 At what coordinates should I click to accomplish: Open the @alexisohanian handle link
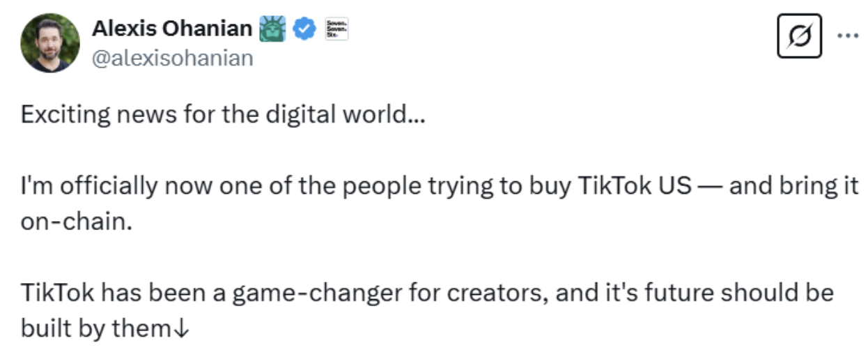point(172,59)
